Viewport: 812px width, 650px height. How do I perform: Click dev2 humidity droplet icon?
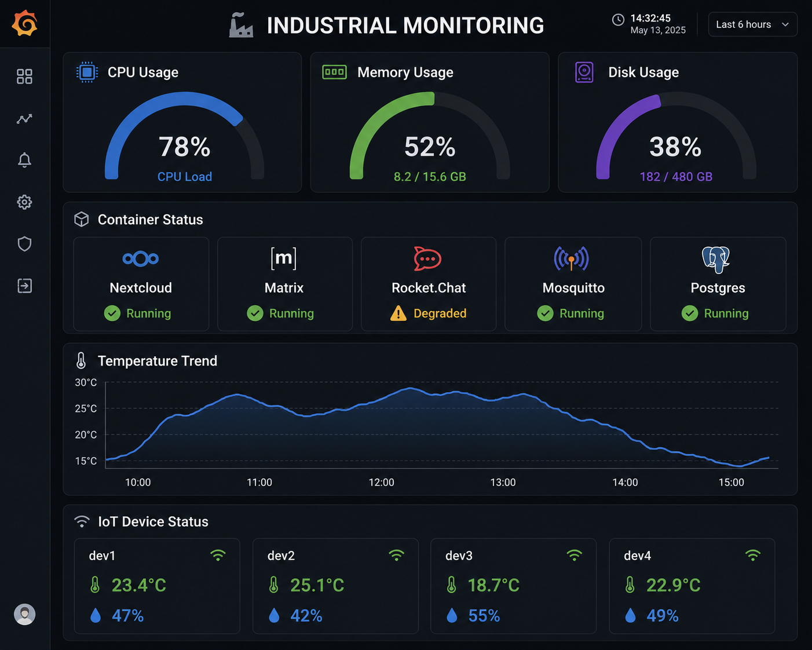tap(275, 615)
